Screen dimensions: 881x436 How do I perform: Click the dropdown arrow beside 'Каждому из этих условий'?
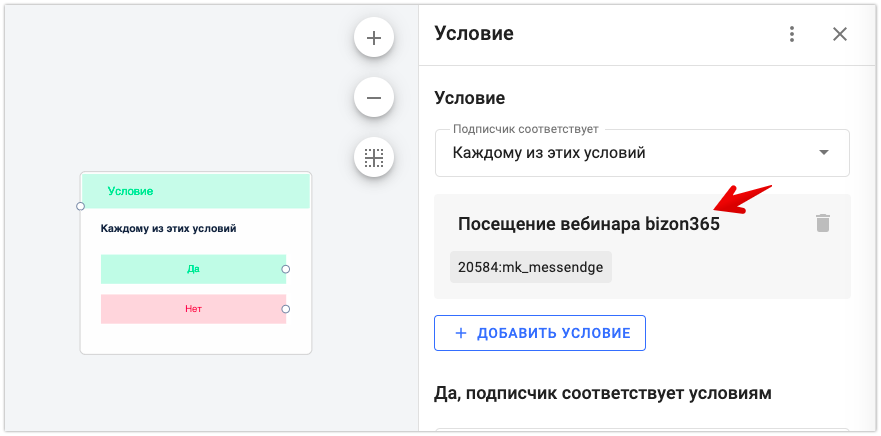pos(824,153)
